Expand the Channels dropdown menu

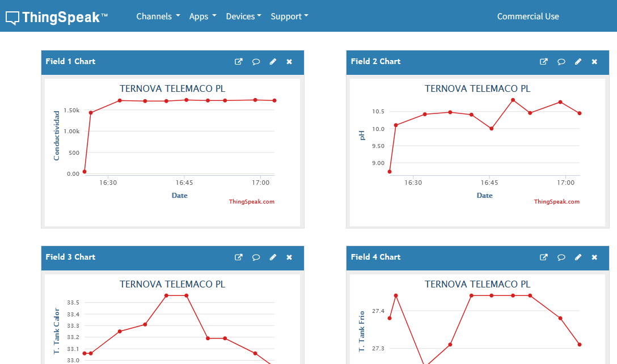click(158, 16)
